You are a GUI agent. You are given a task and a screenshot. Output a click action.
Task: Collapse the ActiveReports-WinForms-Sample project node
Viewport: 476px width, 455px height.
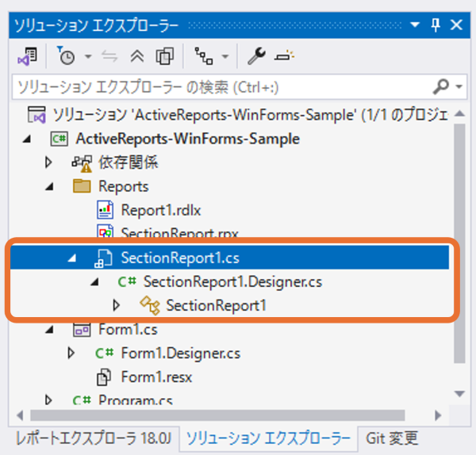(x=27, y=139)
